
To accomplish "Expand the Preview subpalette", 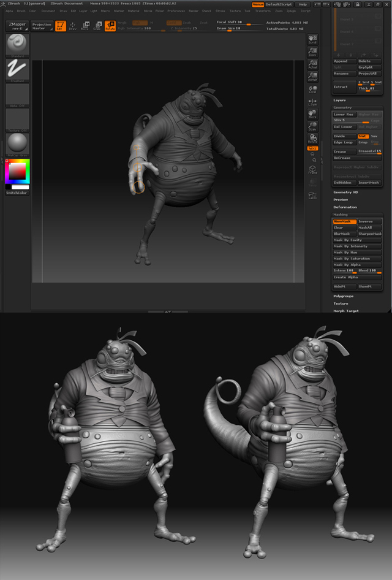I will point(341,200).
